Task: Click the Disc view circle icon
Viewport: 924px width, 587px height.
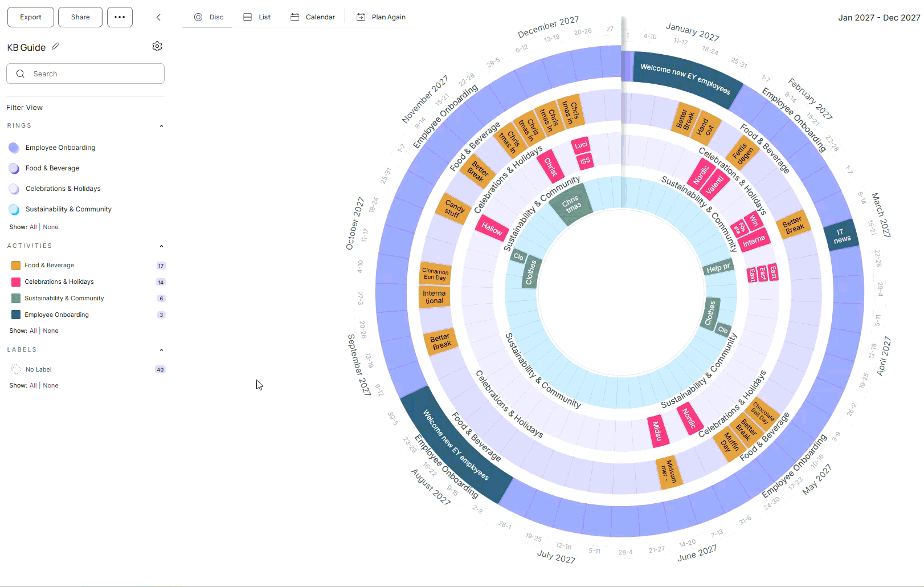Action: [x=198, y=17]
